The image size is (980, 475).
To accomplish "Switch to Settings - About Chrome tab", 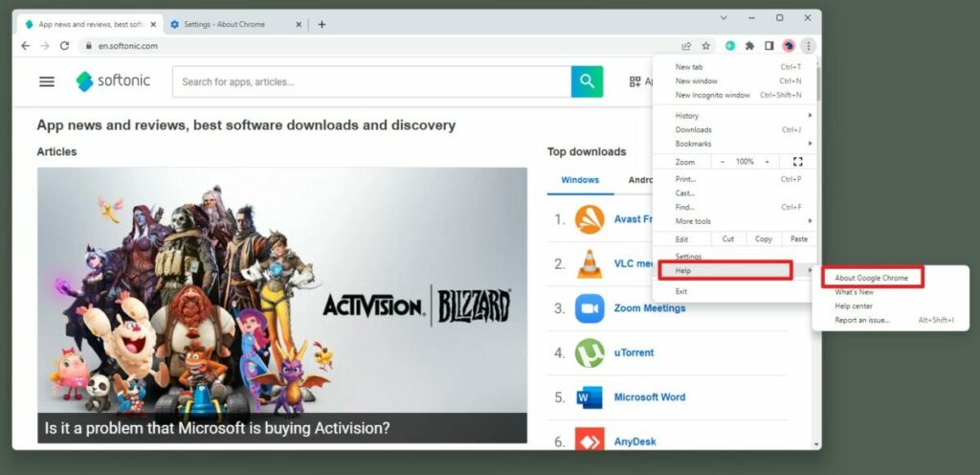I will point(224,24).
